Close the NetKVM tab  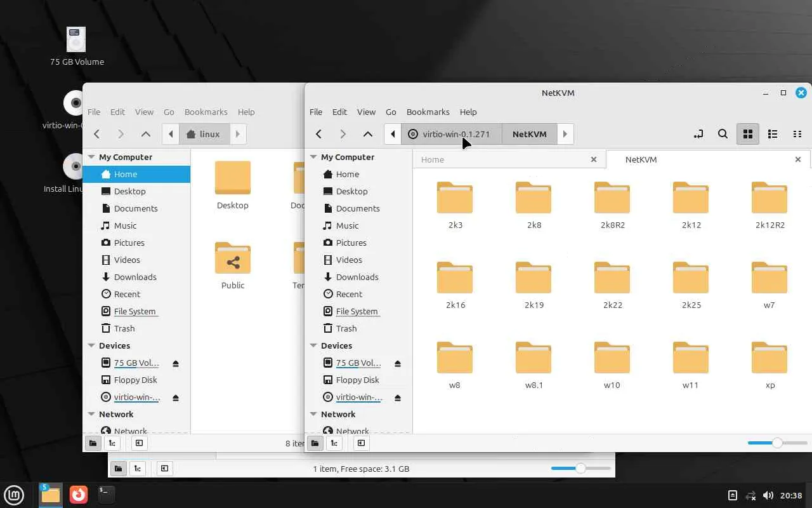[798, 159]
